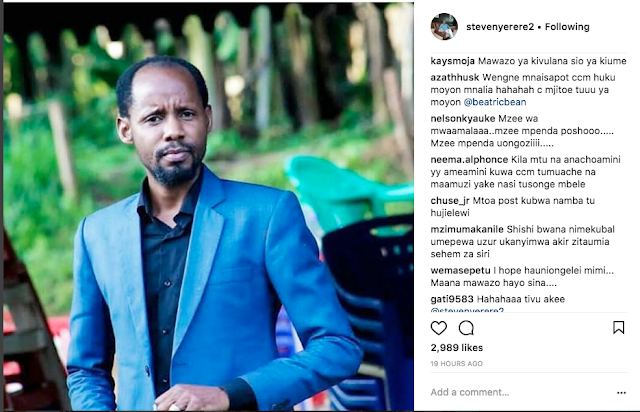Toggle the Following button

567,27
